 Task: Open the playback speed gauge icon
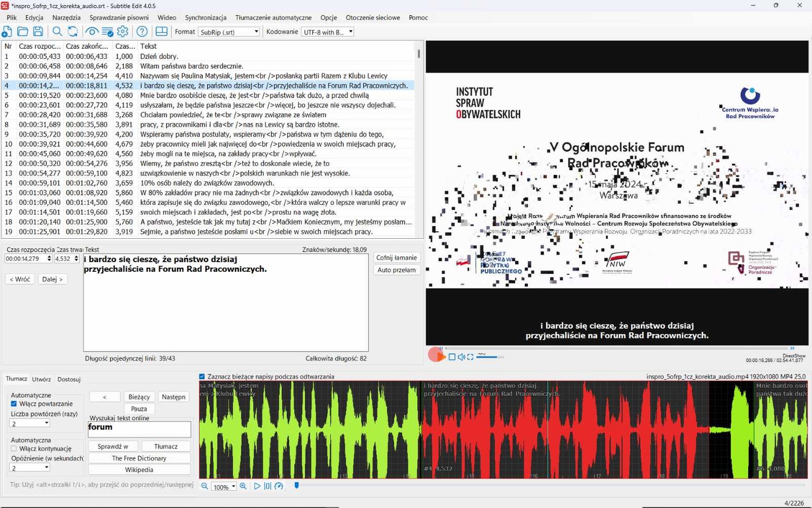coord(279,486)
